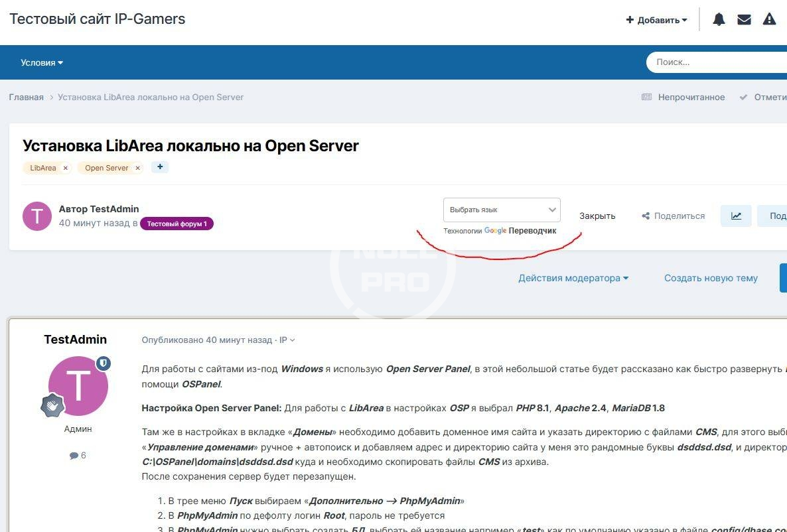This screenshot has width=787, height=532.
Task: Expand Действия модератора dropdown
Action: [573, 278]
